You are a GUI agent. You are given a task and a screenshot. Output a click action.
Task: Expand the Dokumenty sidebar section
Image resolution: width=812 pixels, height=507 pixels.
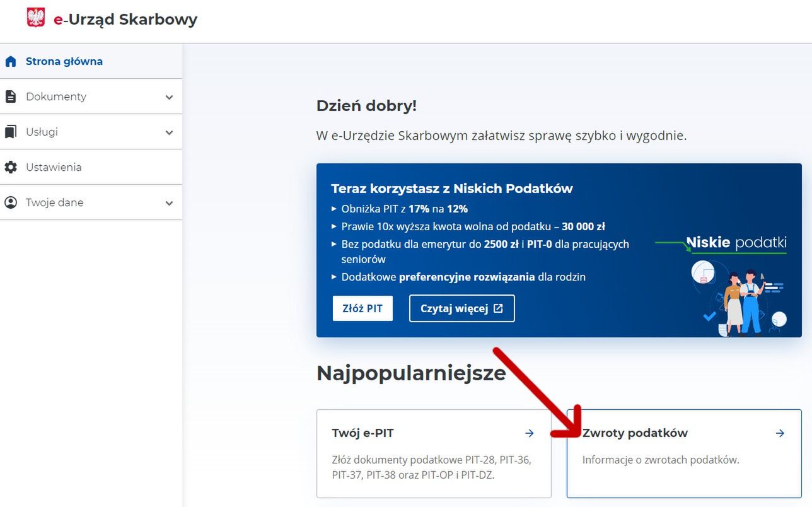click(168, 97)
